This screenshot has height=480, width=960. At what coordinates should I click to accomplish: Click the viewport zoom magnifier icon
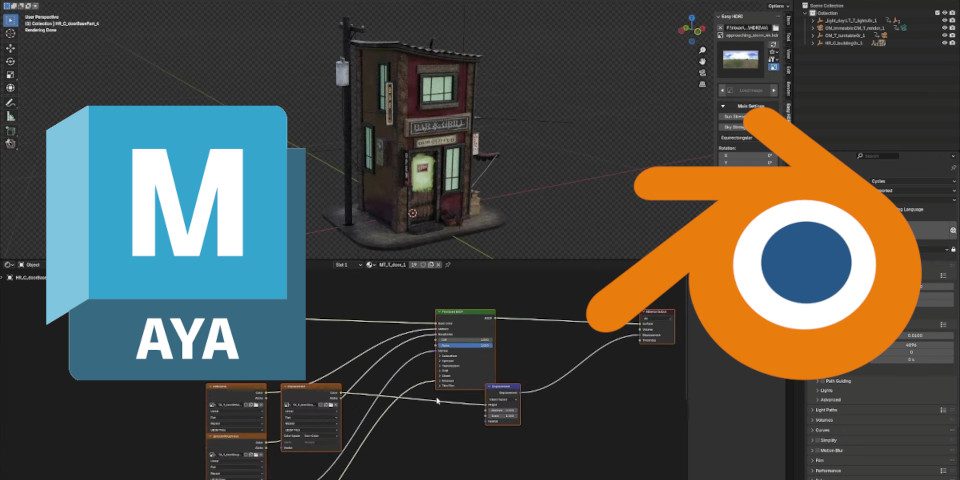[701, 49]
